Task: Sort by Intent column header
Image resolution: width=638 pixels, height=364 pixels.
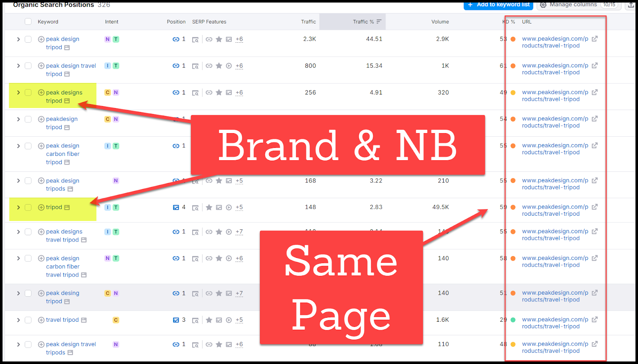Action: click(112, 22)
